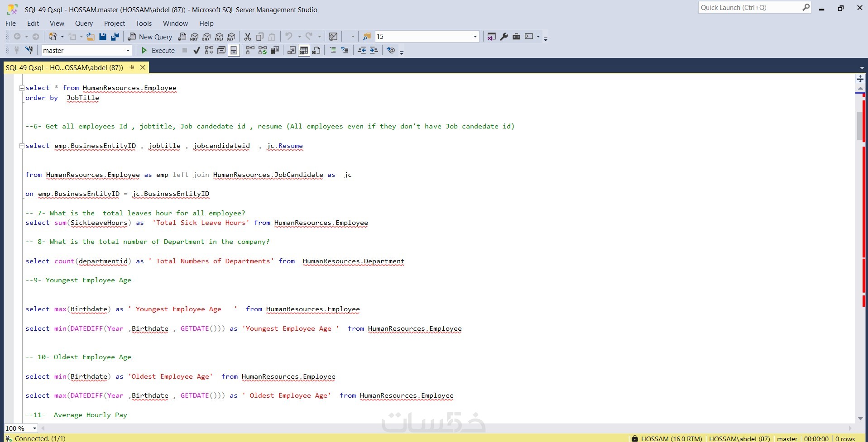Open a new MDX query

coord(194,37)
